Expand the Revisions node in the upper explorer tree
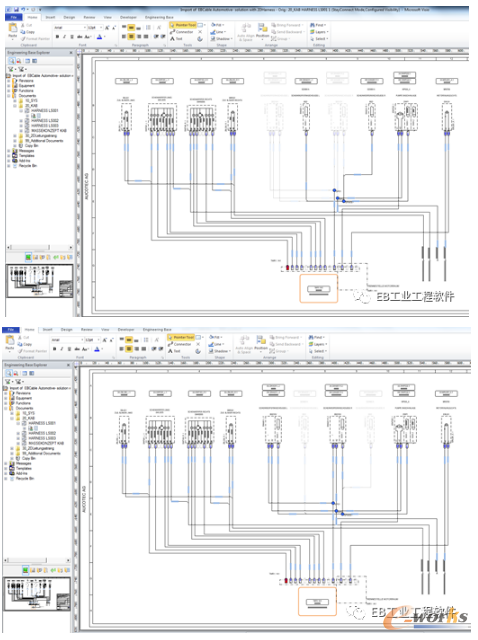 9,80
